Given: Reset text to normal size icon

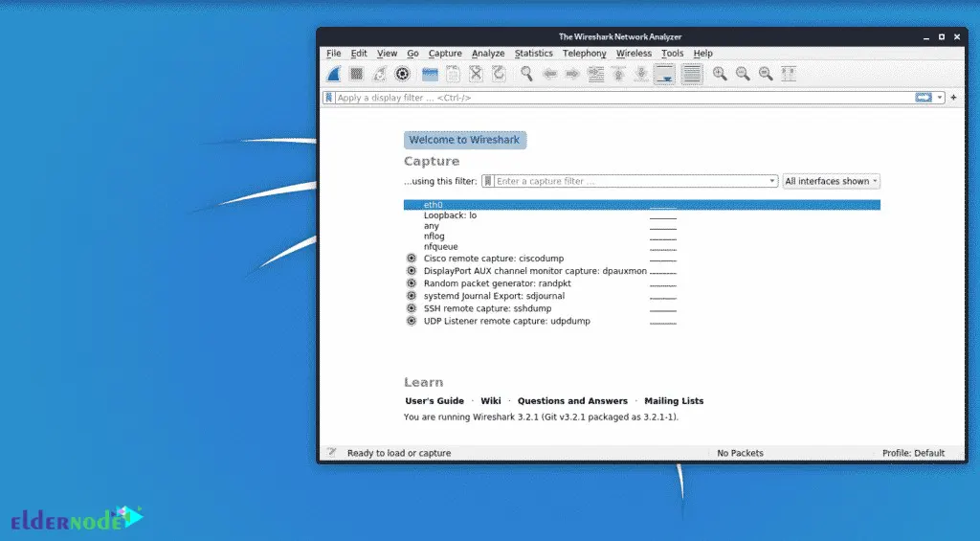Looking at the screenshot, I should 766,74.
